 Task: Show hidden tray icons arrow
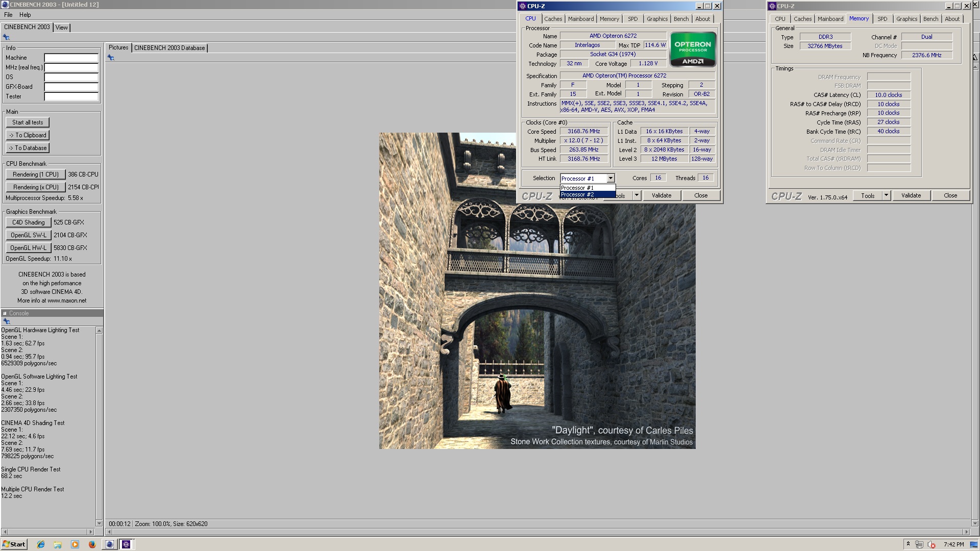point(908,544)
